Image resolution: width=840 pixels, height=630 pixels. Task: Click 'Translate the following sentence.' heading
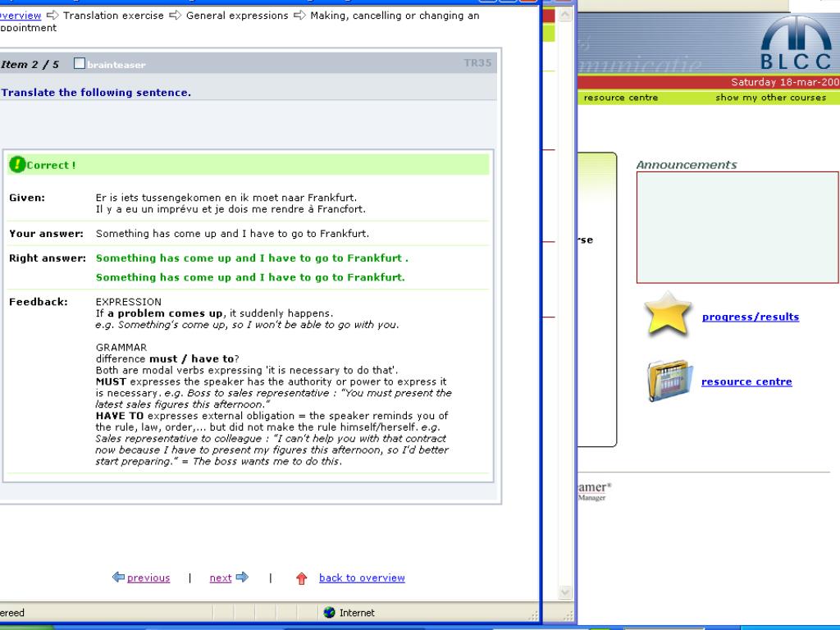[96, 92]
